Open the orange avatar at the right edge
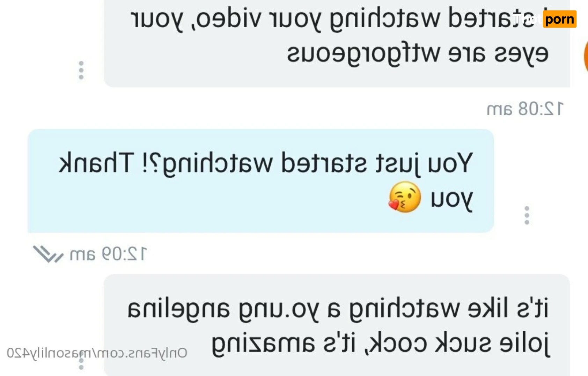 586,56
